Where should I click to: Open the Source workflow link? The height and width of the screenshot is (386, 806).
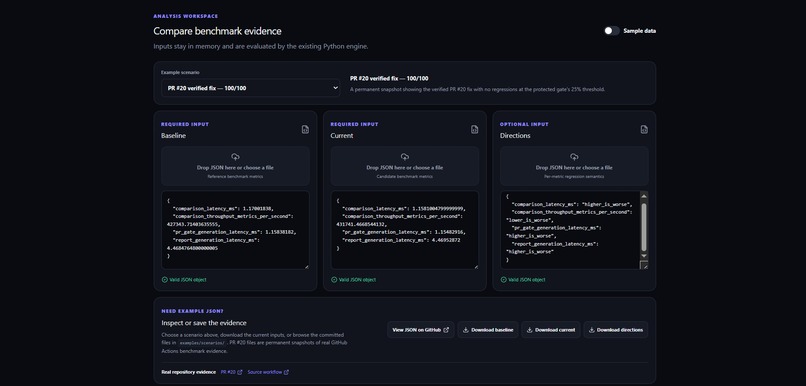point(268,372)
